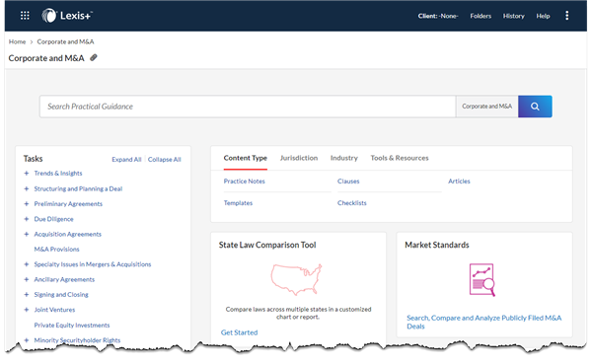Viewport: 592px width, 364px height.
Task: Click the Market Standards chart icon
Action: 482,280
